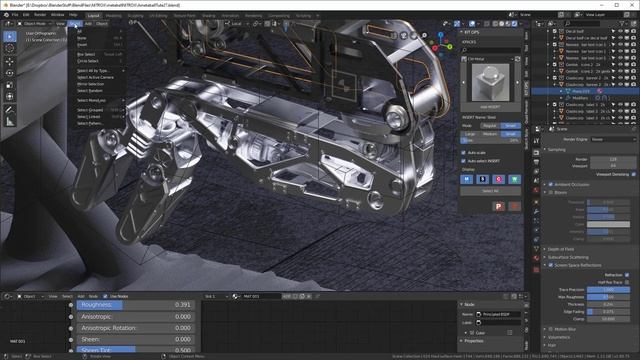Toggle the Viewport Denoising checkbox
Viewport: 640px width, 360px height.
point(633,174)
